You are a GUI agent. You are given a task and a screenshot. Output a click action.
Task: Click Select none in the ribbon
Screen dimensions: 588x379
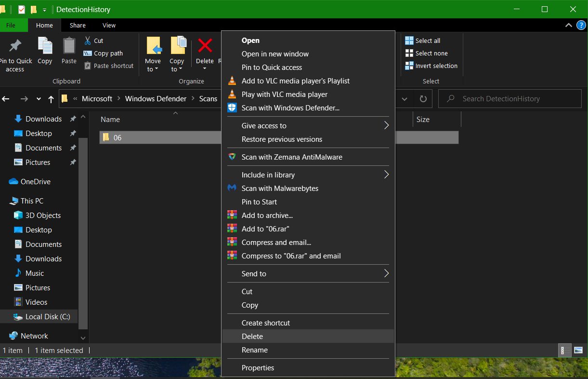(427, 54)
